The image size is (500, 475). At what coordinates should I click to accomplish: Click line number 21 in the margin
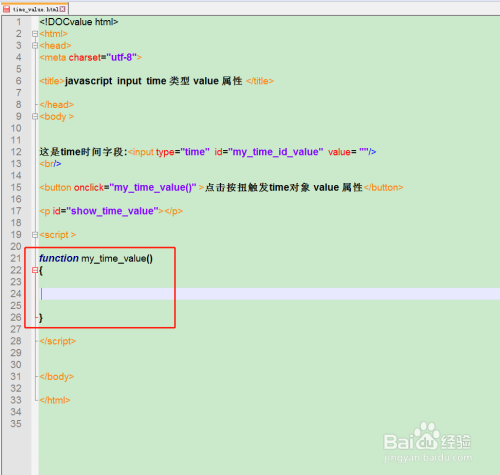(x=16, y=258)
